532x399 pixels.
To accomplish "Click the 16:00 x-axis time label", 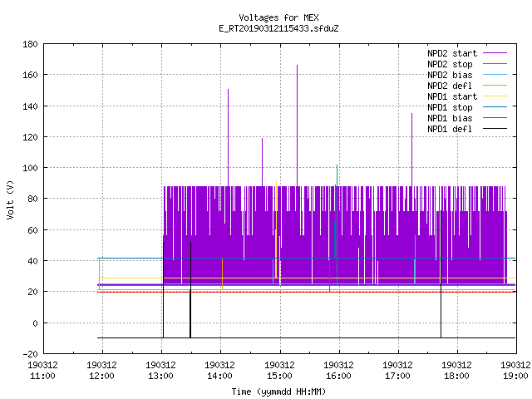I will coord(338,376).
